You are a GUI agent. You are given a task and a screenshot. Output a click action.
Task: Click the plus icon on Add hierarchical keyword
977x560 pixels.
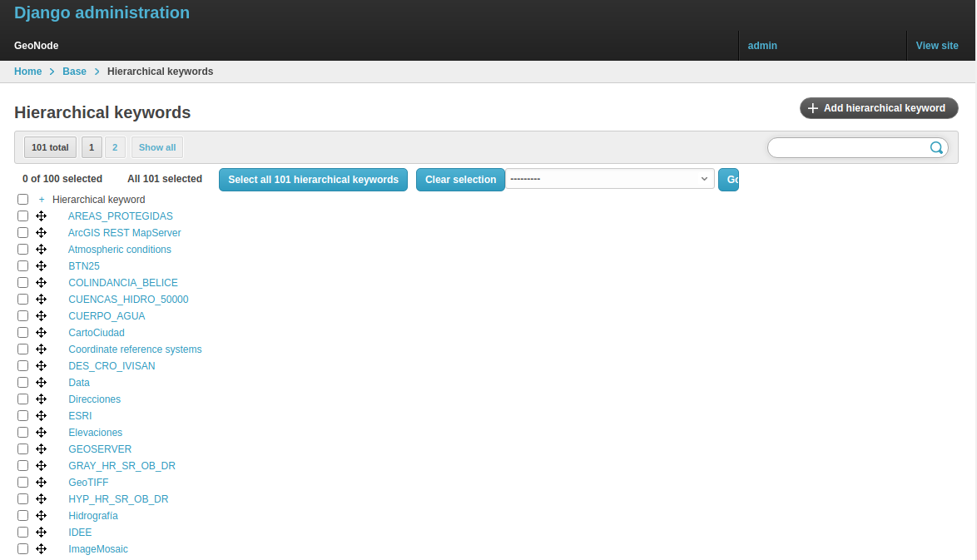click(x=812, y=108)
